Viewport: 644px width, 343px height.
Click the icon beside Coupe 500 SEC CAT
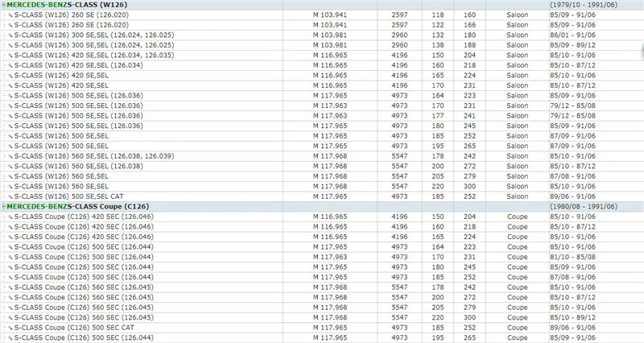(x=10, y=328)
